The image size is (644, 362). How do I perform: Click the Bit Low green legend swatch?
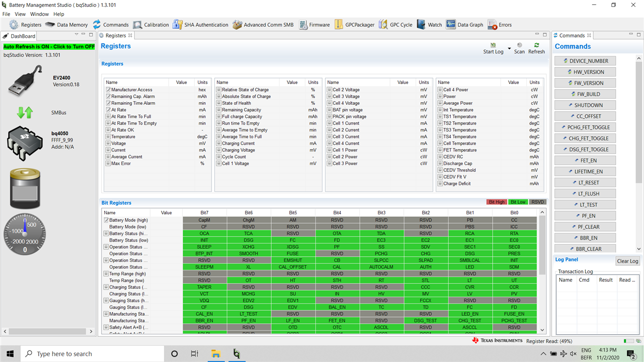point(518,202)
